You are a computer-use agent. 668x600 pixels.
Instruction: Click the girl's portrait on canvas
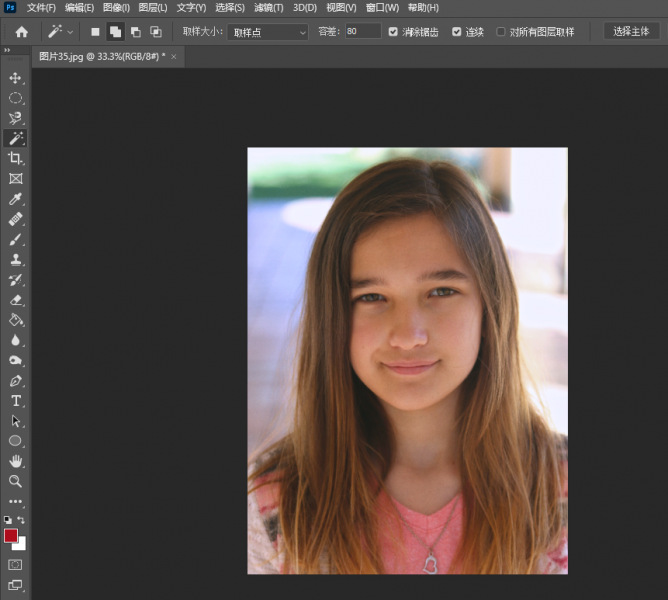click(407, 361)
